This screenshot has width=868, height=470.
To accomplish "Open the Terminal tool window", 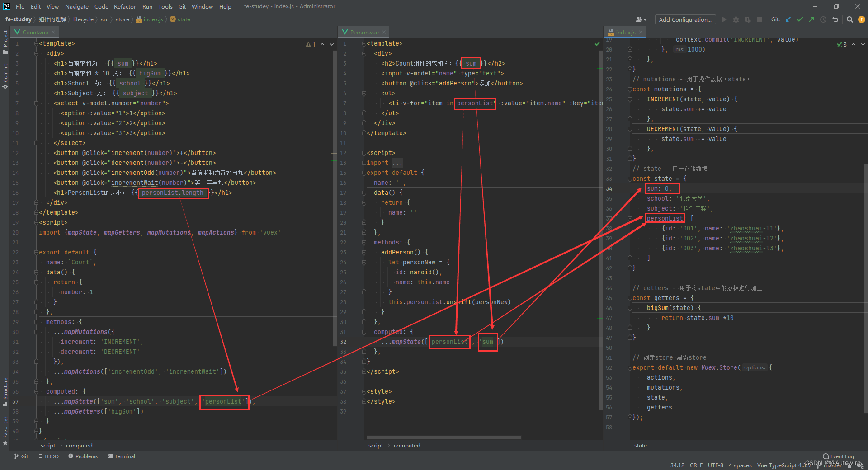I will click(121, 456).
